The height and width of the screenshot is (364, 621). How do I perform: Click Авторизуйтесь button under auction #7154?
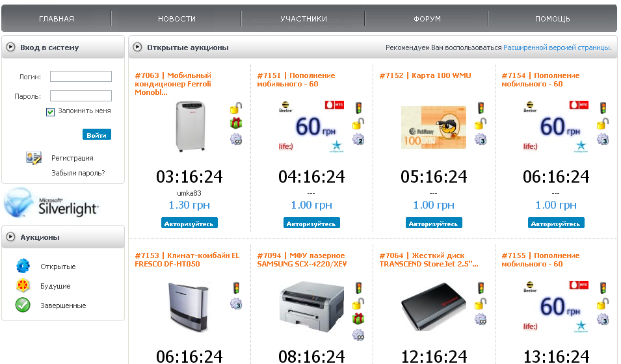tap(556, 223)
